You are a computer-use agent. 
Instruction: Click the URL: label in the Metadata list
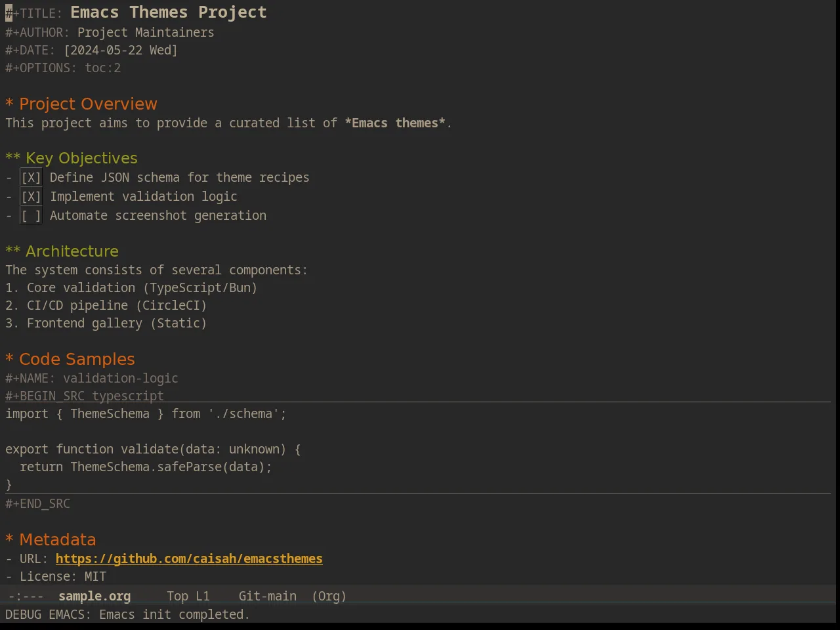click(x=33, y=558)
